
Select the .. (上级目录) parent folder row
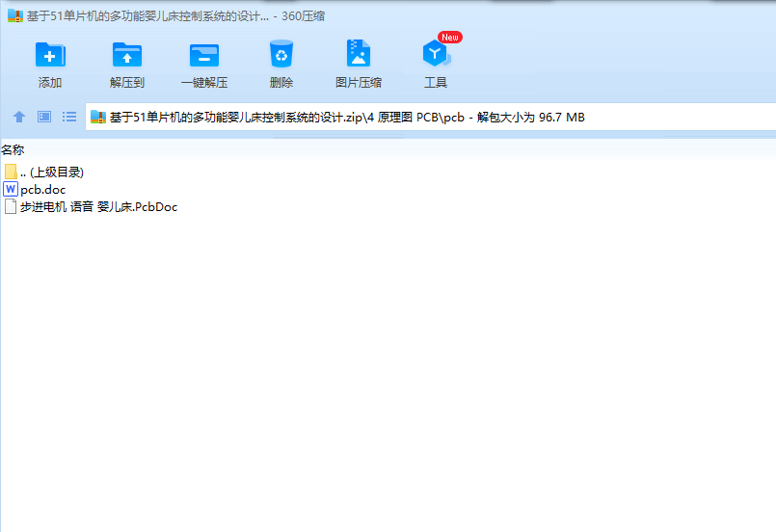(44, 173)
